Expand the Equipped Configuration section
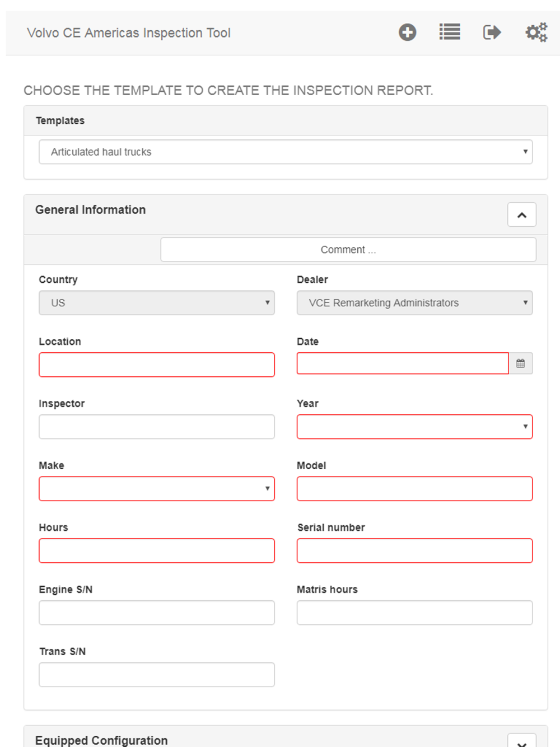This screenshot has width=560, height=747. pos(522,741)
